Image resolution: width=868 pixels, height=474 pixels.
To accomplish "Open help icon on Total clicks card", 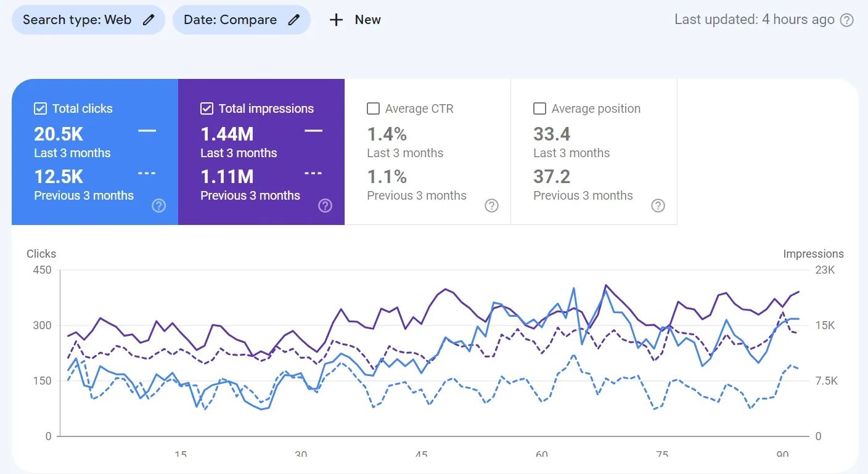I will coord(159,206).
